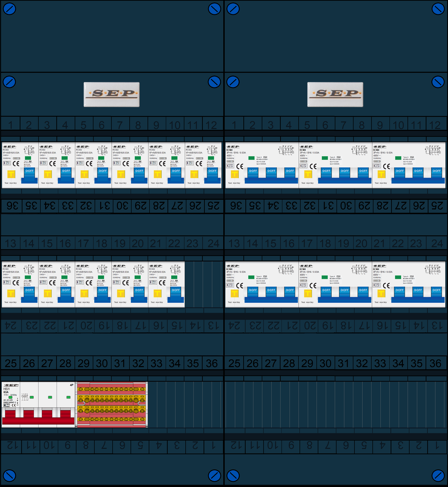Click the 4P label on the main switch
Screen dimensions: 448x487
(72, 385)
